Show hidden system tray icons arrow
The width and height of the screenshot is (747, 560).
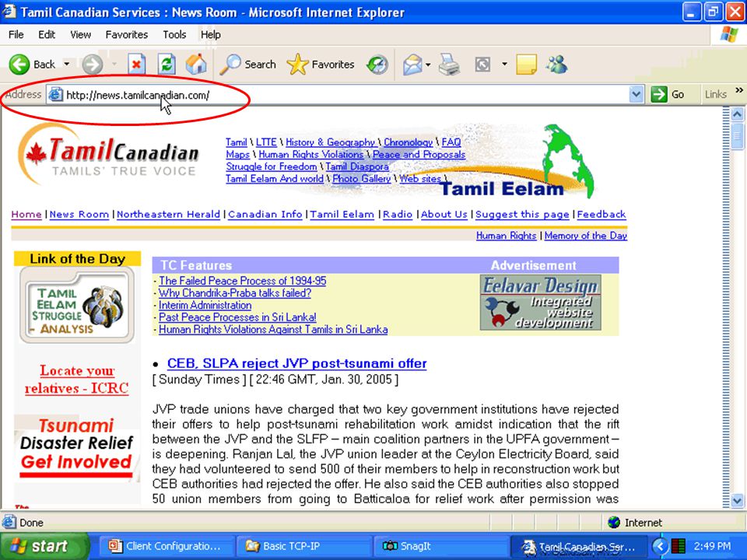pos(660,546)
